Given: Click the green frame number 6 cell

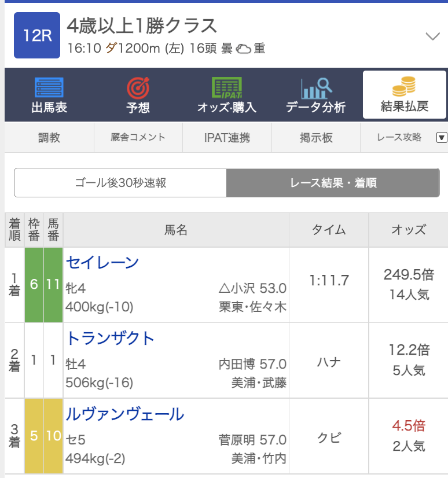Looking at the screenshot, I should pyautogui.click(x=34, y=285).
